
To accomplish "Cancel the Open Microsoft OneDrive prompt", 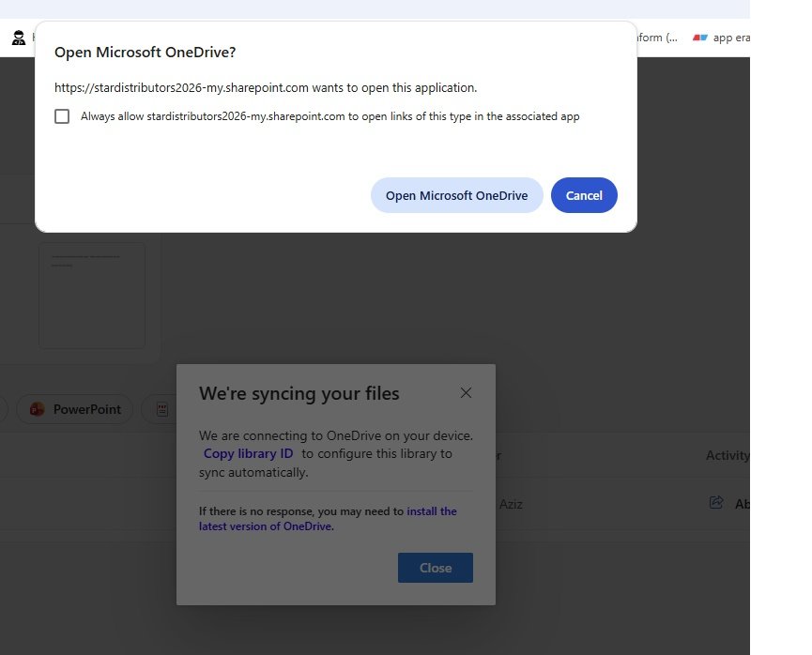I will (584, 195).
